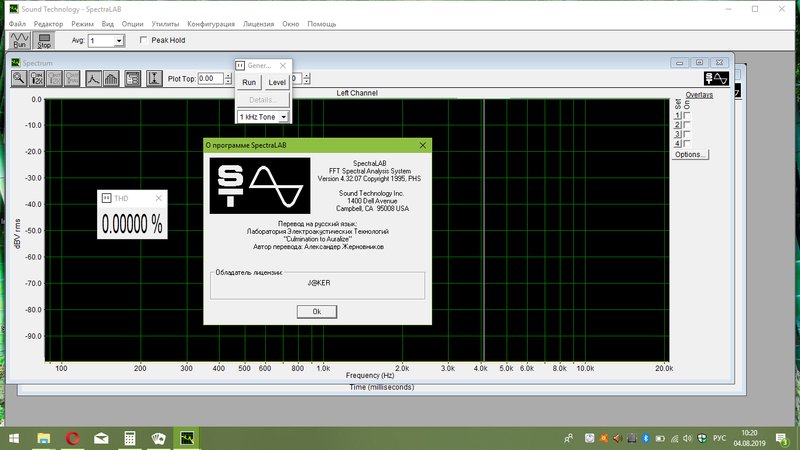Enable overlay 4 checkbox
This screenshot has height=450, width=800.
pyautogui.click(x=687, y=143)
